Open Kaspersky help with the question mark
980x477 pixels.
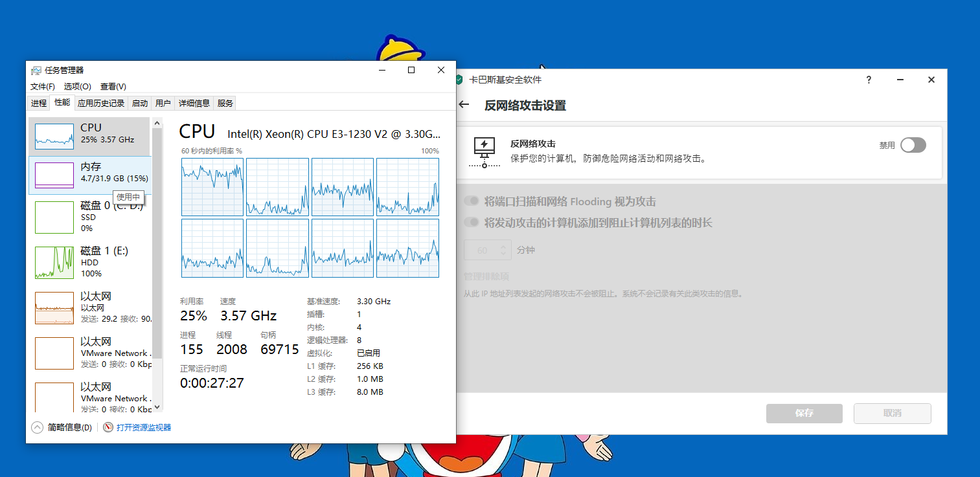pyautogui.click(x=869, y=80)
